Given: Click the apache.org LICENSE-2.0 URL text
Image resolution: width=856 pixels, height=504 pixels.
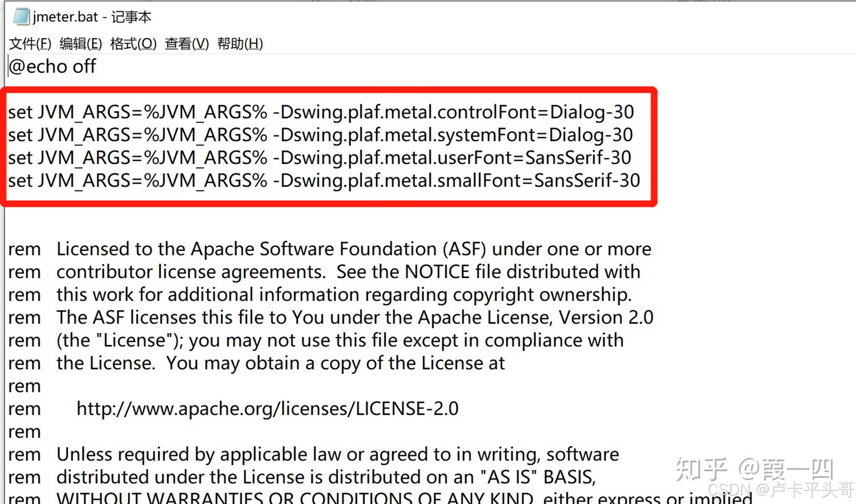Looking at the screenshot, I should point(267,409).
